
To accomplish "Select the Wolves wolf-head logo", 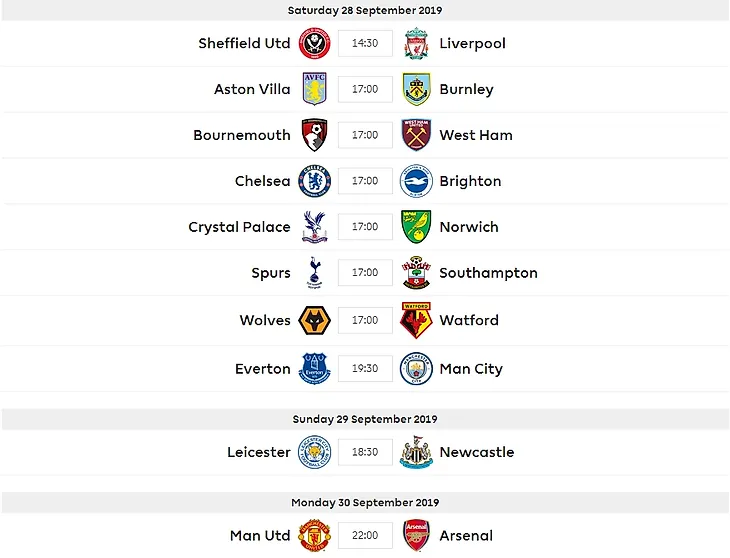I will 314,320.
